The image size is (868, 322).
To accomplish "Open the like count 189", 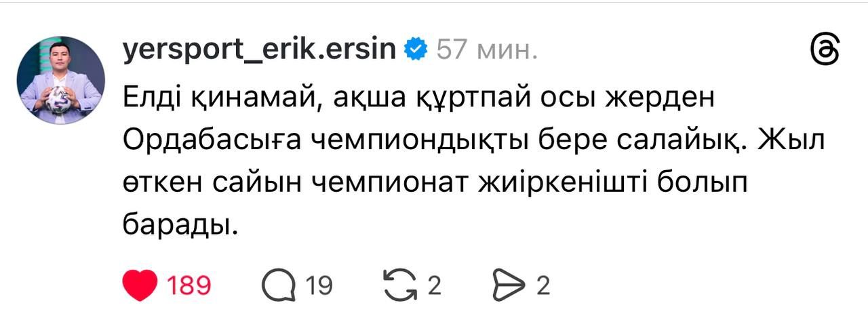I will pos(189,285).
